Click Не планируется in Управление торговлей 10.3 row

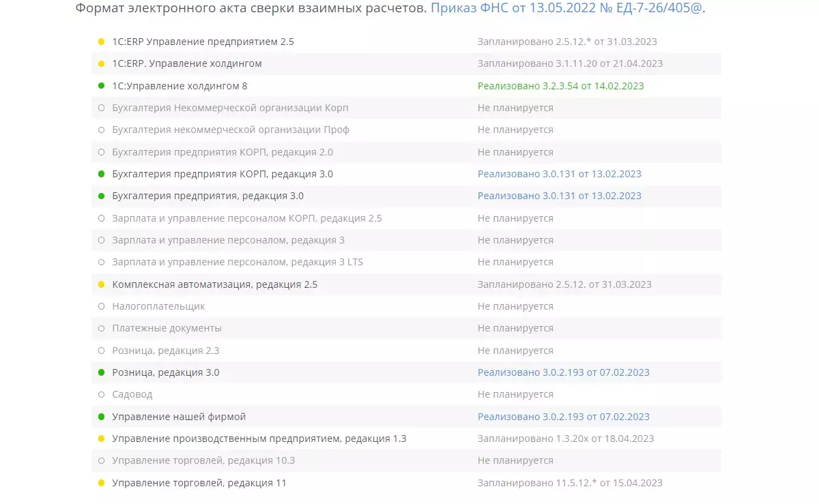pyautogui.click(x=515, y=460)
